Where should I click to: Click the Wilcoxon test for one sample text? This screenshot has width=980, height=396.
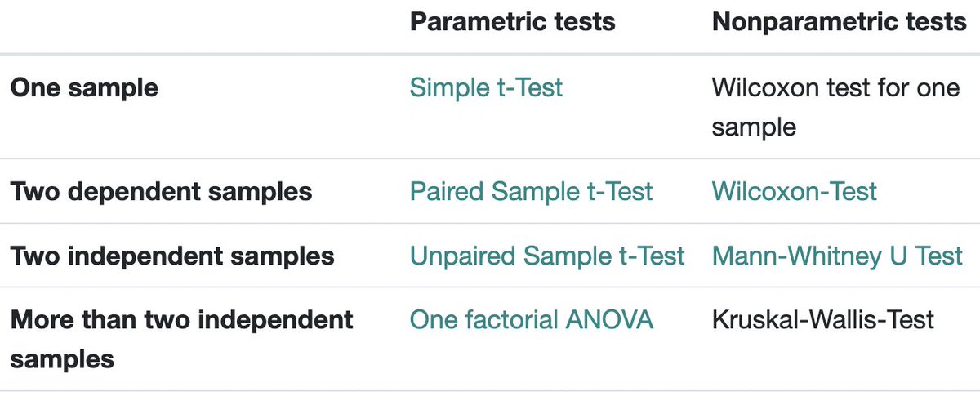coord(836,107)
